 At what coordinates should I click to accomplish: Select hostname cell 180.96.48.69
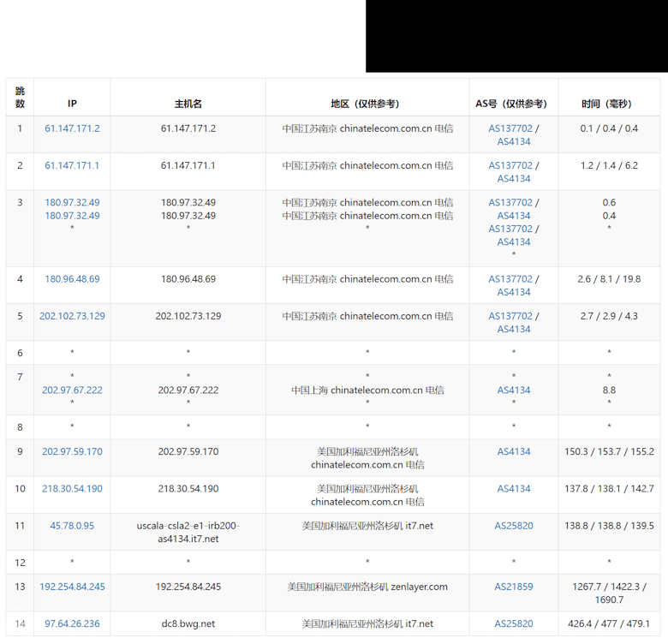pos(188,279)
